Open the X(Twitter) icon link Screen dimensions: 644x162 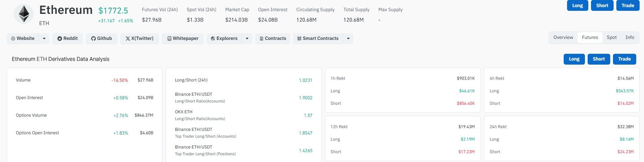coord(128,39)
